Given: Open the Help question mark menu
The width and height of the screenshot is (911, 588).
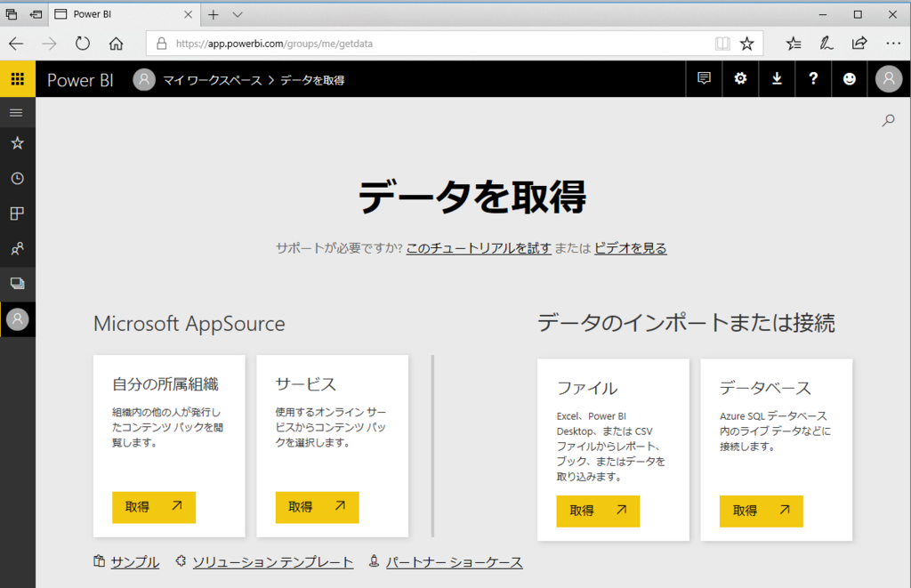Looking at the screenshot, I should [813, 79].
